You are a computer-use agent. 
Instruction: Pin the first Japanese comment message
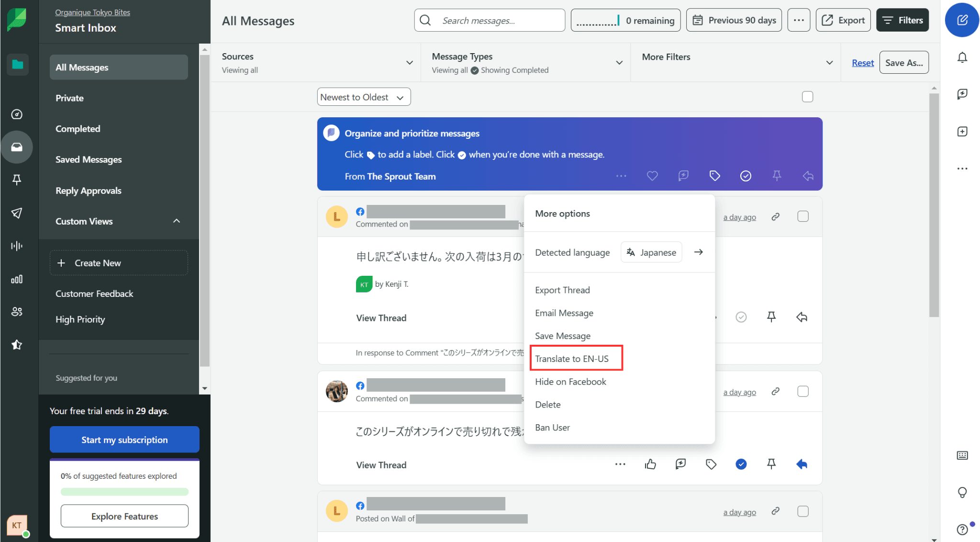coord(771,317)
